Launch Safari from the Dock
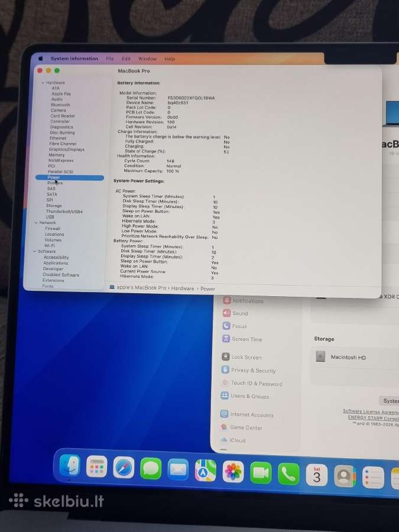The width and height of the screenshot is (399, 532). (x=124, y=468)
